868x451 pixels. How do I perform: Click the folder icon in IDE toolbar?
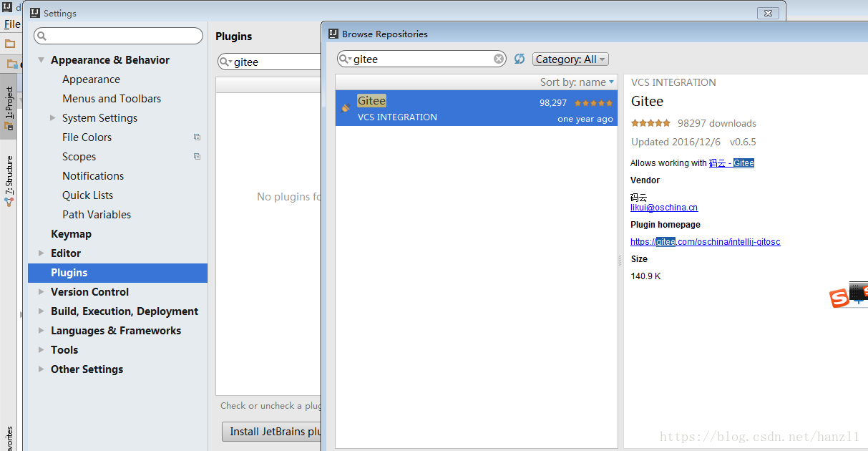tap(10, 44)
